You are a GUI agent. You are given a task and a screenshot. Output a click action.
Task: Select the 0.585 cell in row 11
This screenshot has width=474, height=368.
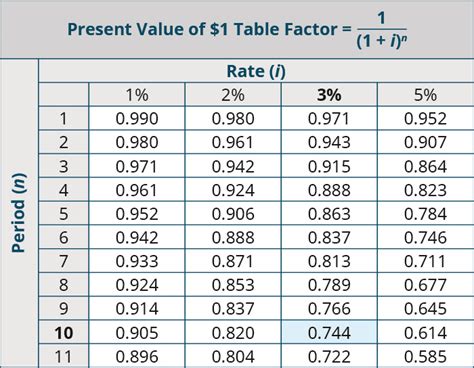[426, 356]
